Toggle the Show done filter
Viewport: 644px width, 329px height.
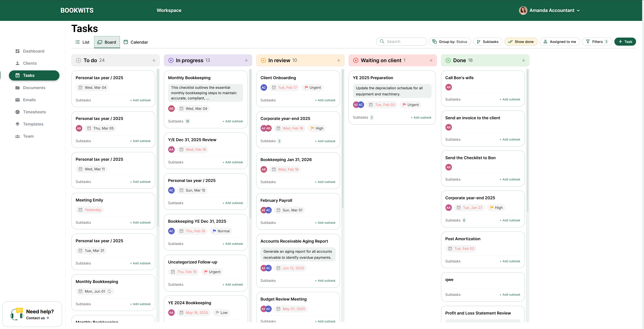521,42
